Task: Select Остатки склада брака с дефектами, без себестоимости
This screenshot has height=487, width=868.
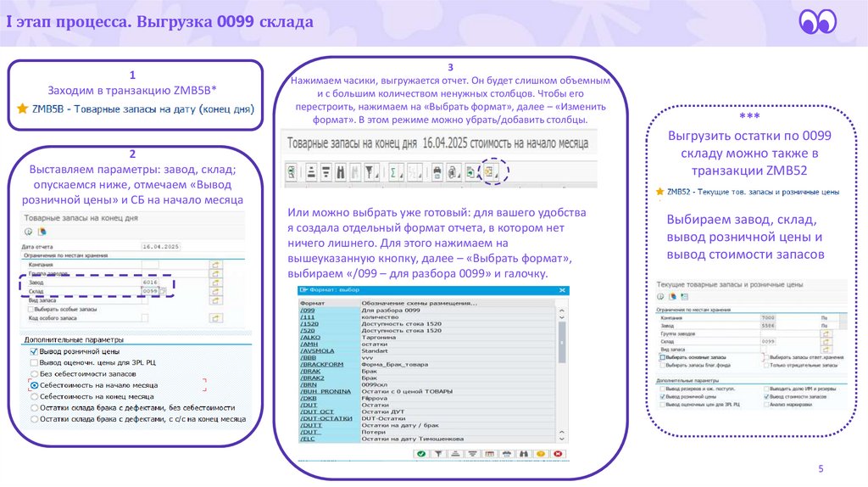Action: click(34, 408)
